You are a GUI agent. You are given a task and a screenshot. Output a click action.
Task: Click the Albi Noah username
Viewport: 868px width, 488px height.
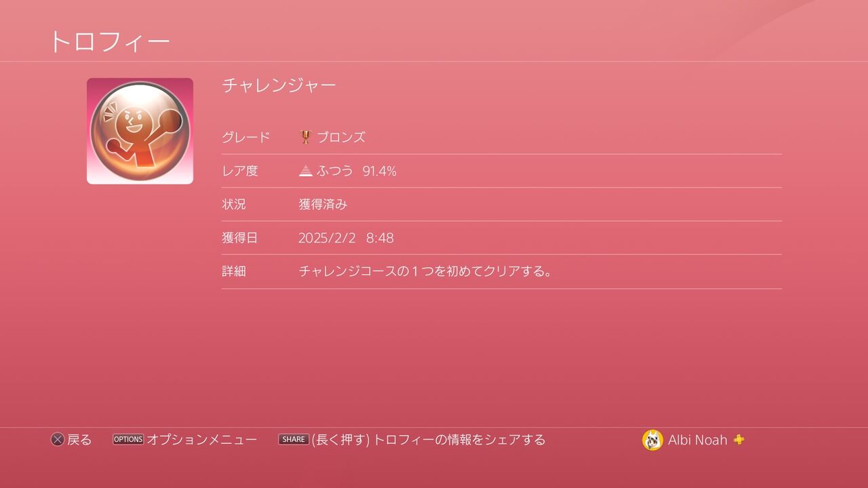pos(698,440)
